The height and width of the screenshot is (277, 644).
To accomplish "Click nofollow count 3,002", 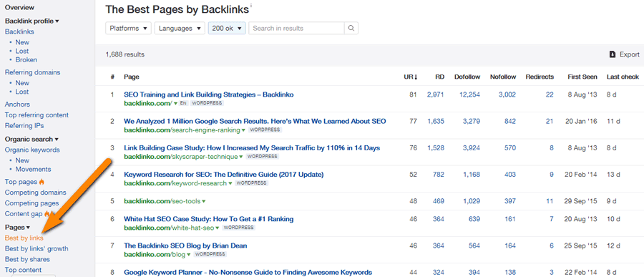I will pyautogui.click(x=507, y=94).
